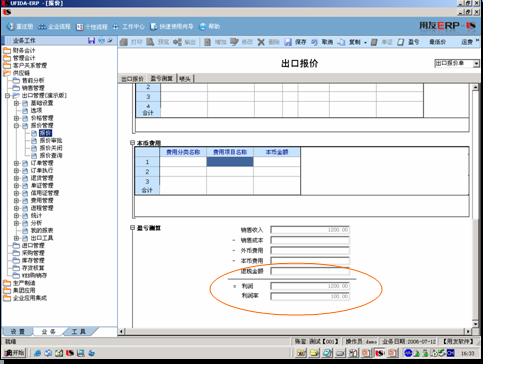The image size is (512, 384).
Task: Click the 销售成本 input field
Action: tap(310, 240)
